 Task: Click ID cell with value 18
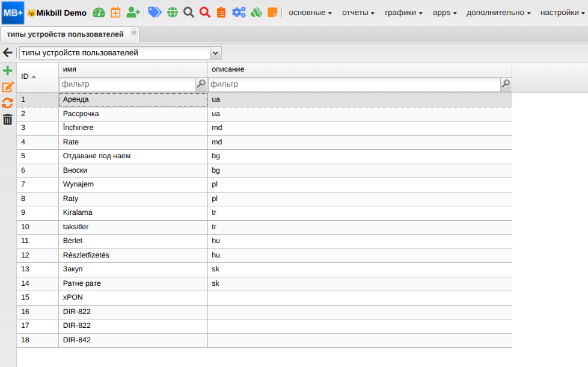coord(37,340)
